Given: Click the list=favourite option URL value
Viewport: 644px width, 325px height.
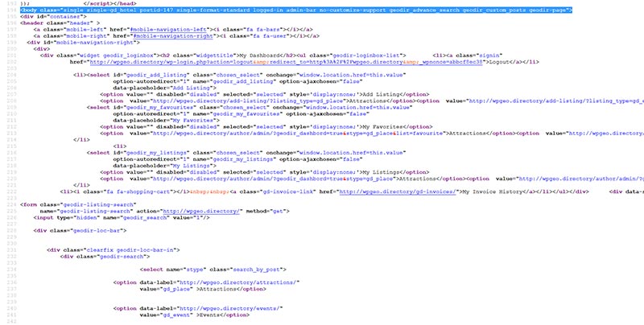Looking at the screenshot, I should pos(299,134).
